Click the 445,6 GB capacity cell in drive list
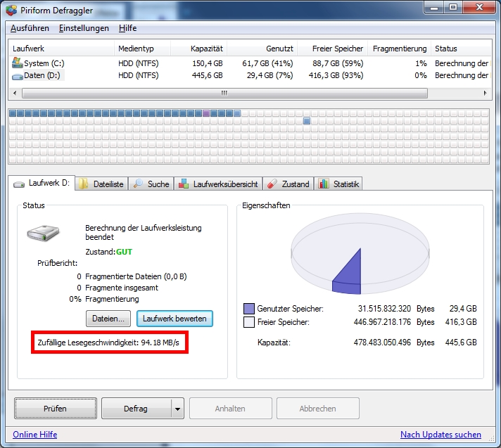 coord(208,75)
